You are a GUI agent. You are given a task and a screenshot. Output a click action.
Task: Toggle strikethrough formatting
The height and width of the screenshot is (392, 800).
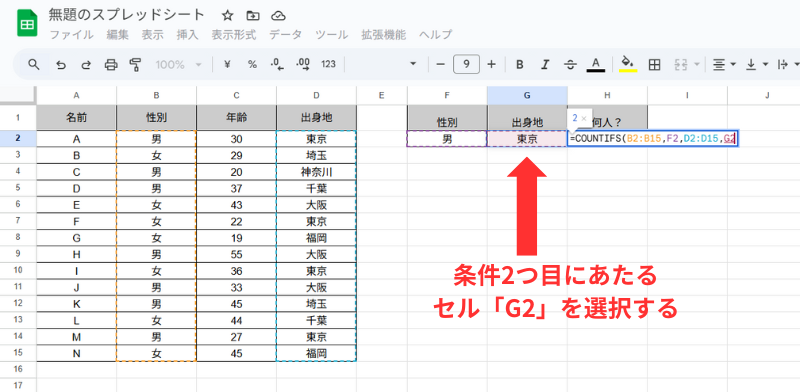pyautogui.click(x=570, y=64)
